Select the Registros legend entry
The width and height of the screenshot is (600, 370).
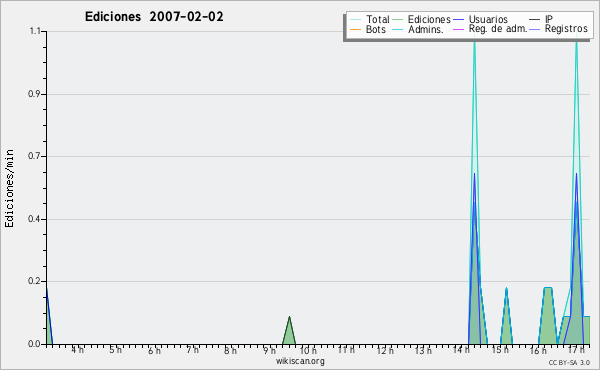click(559, 29)
